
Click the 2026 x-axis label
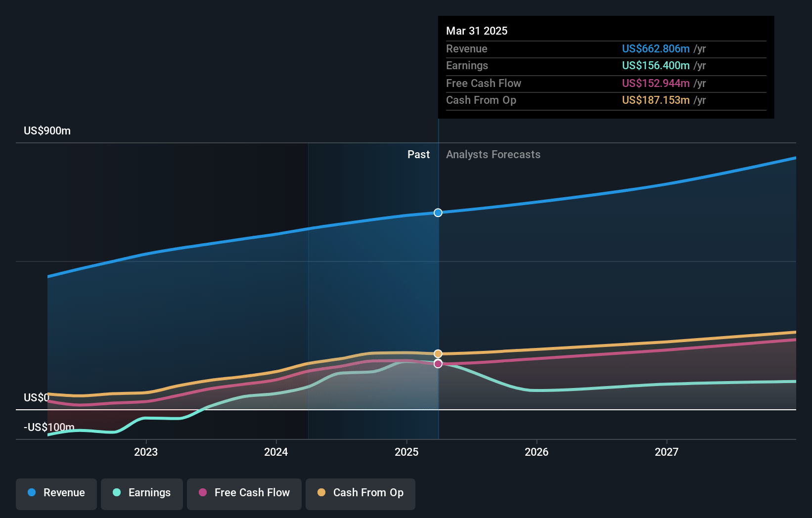[537, 452]
